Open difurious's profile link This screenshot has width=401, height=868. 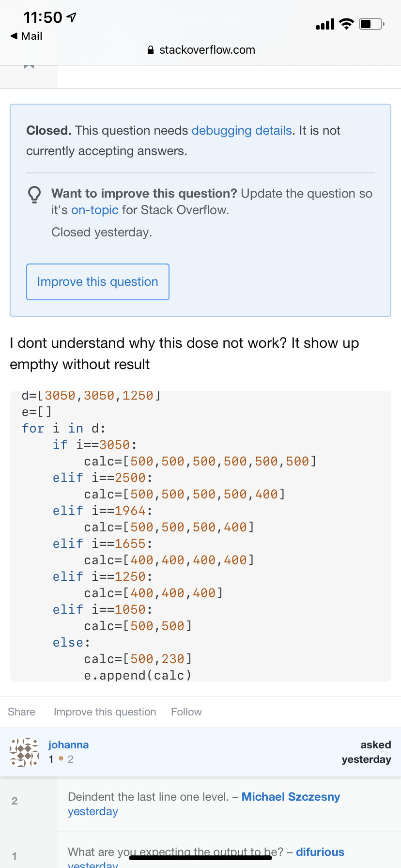pyautogui.click(x=320, y=852)
